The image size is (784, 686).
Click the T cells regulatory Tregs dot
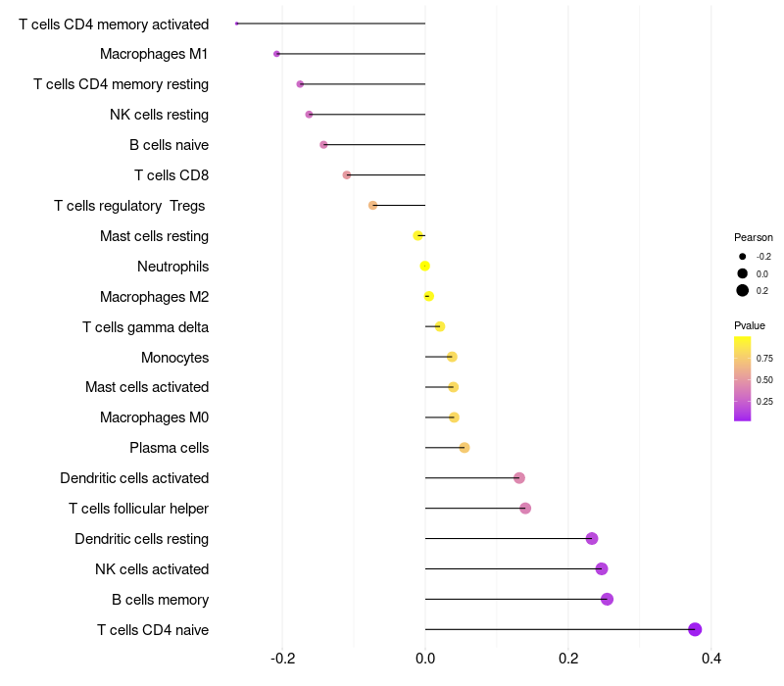[372, 205]
